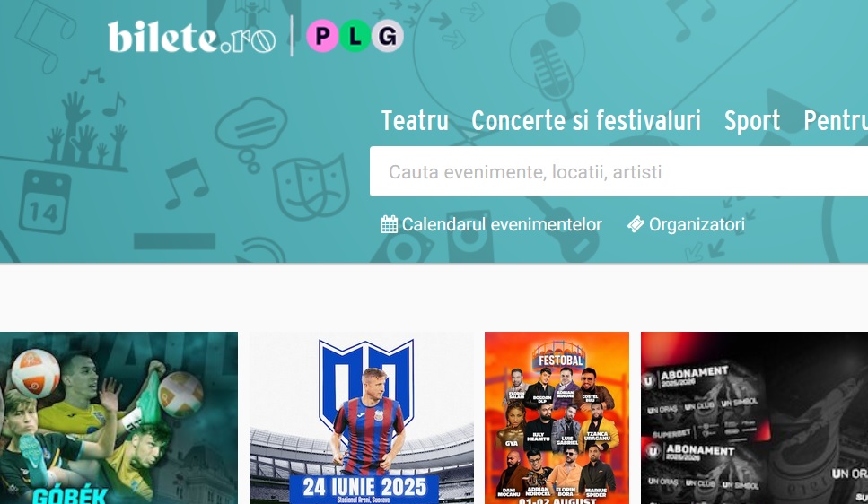Open the Calendarul evenimentelor link
868x504 pixels.
[x=502, y=224]
